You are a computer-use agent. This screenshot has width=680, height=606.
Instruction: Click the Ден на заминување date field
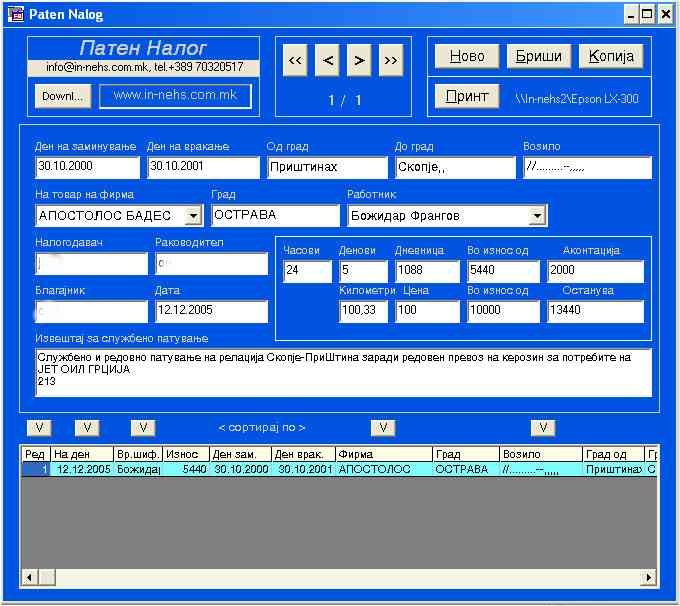pos(87,167)
